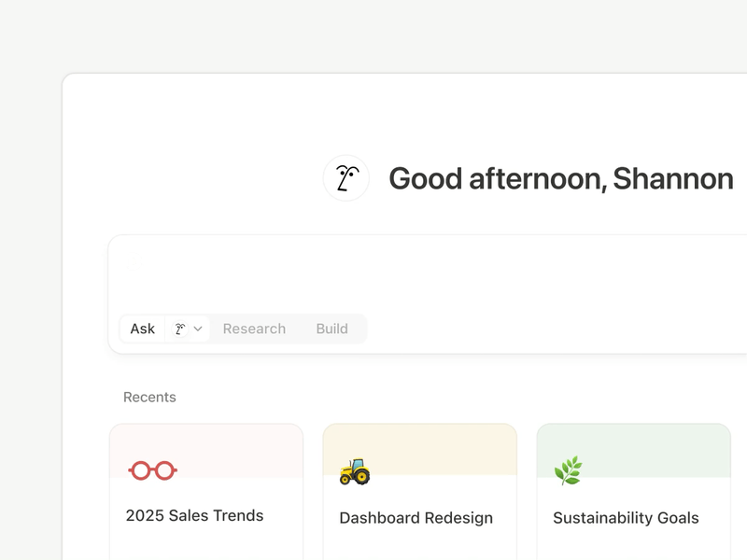This screenshot has width=747, height=560.
Task: Click the small face icon next to Ask
Action: click(180, 329)
